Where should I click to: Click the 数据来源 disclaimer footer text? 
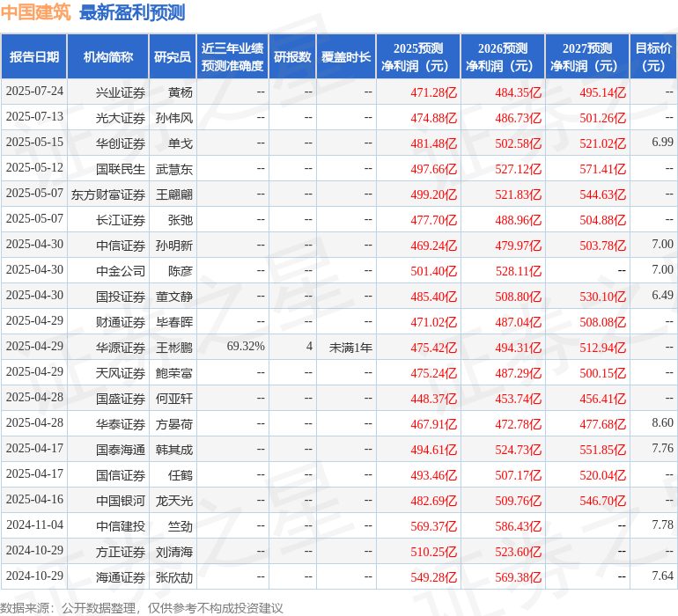point(142,608)
